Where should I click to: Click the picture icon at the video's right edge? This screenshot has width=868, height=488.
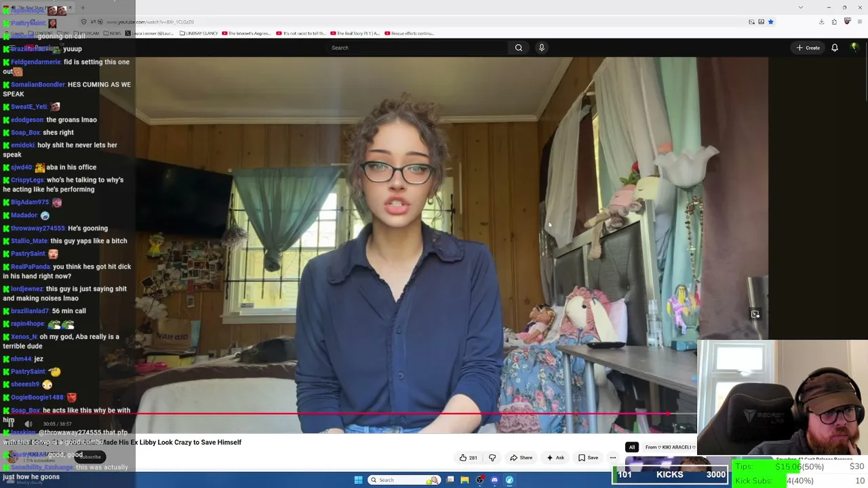(x=755, y=314)
